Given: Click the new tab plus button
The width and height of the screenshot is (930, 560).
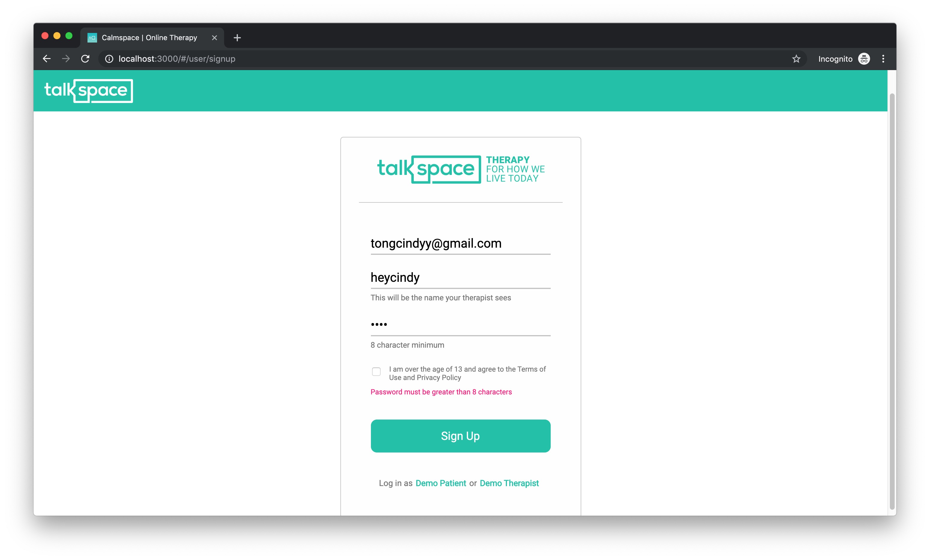Looking at the screenshot, I should click(x=237, y=37).
